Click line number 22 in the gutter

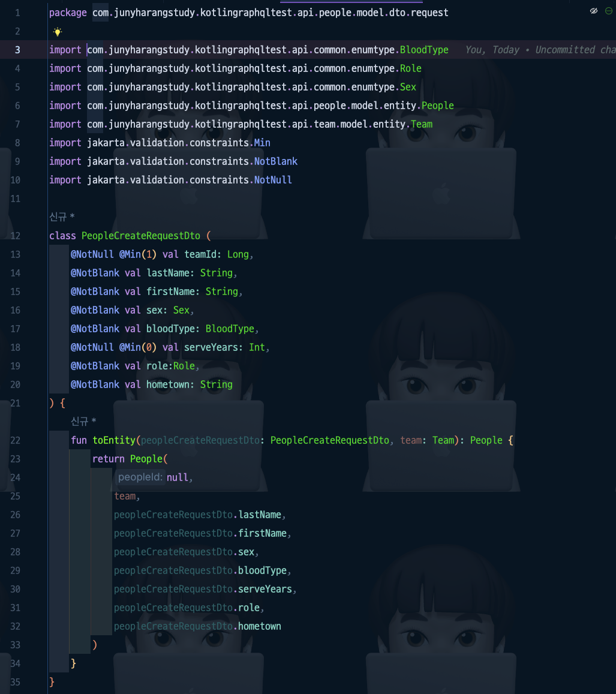(x=16, y=440)
